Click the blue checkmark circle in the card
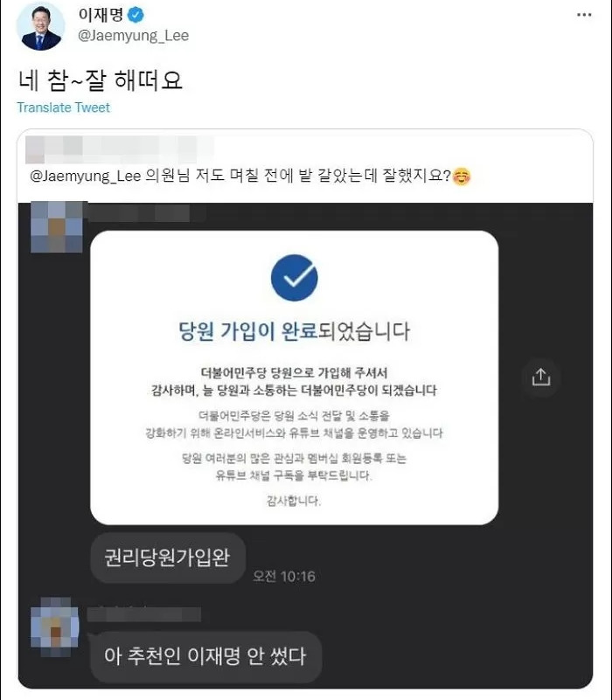The width and height of the screenshot is (612, 700). point(295,278)
